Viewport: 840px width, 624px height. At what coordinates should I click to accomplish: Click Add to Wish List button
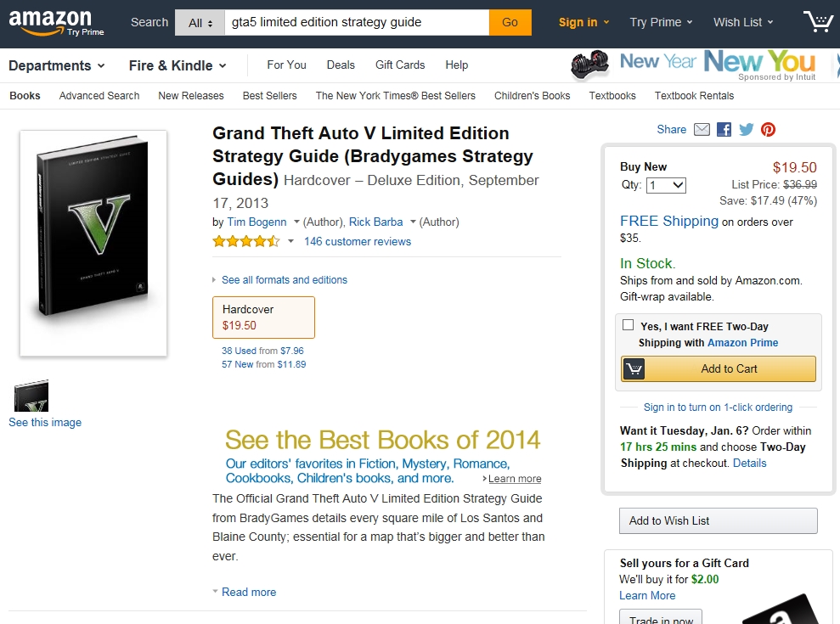[718, 521]
